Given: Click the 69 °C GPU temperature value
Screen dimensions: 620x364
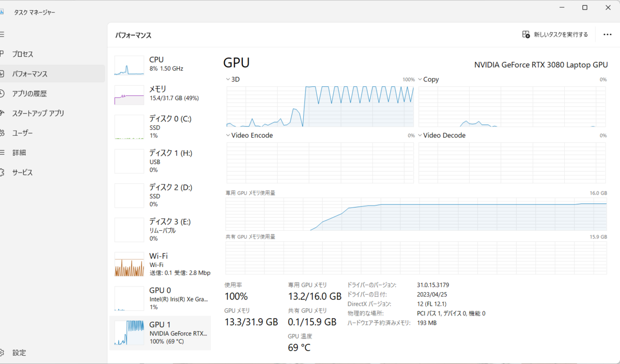Looking at the screenshot, I should coord(299,347).
